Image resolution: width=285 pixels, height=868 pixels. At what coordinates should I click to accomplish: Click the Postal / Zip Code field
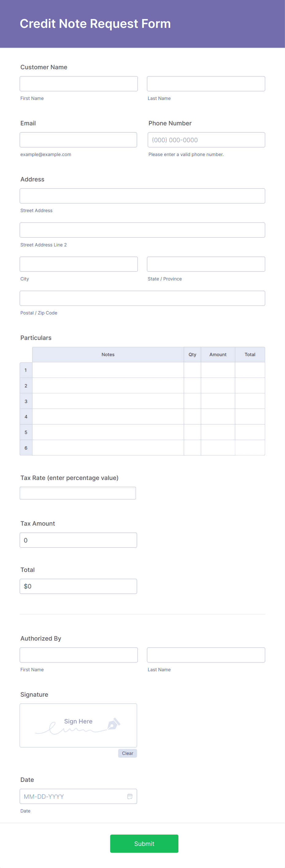142,298
